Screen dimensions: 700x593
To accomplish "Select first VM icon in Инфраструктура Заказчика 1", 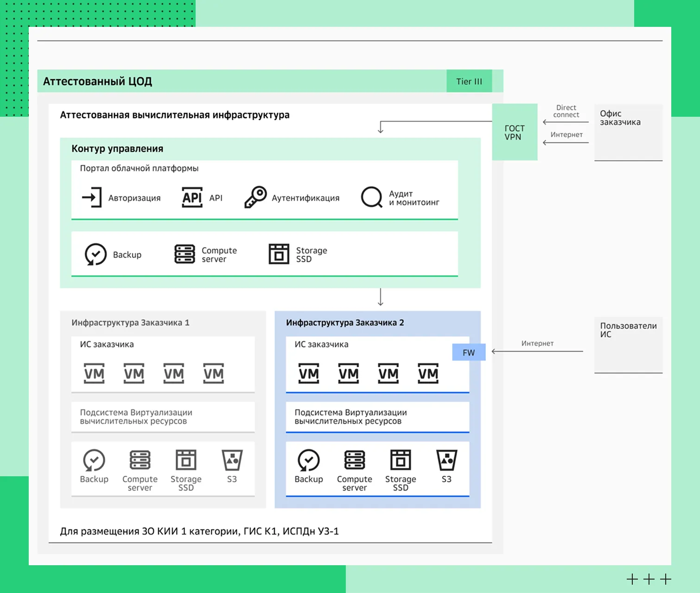I will 94,373.
